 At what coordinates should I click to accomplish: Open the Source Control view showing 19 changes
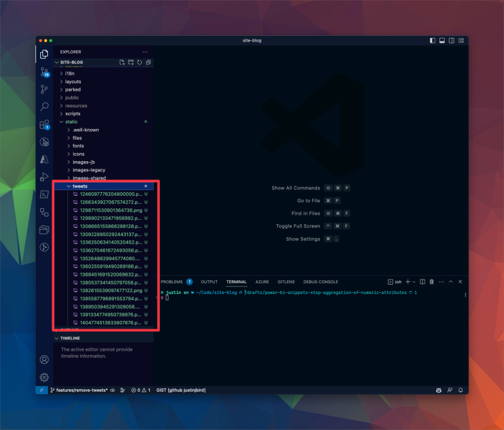(44, 71)
